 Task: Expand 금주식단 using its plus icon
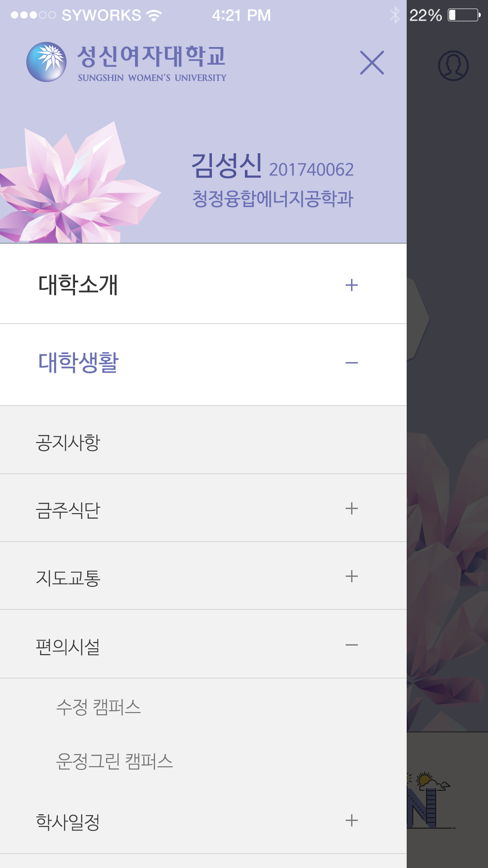(352, 509)
